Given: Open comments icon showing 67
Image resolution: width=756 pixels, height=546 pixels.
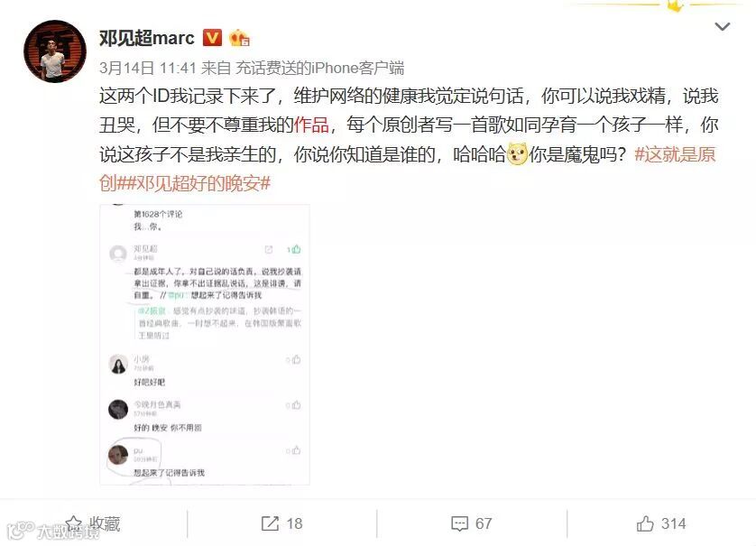Looking at the screenshot, I should (x=459, y=523).
